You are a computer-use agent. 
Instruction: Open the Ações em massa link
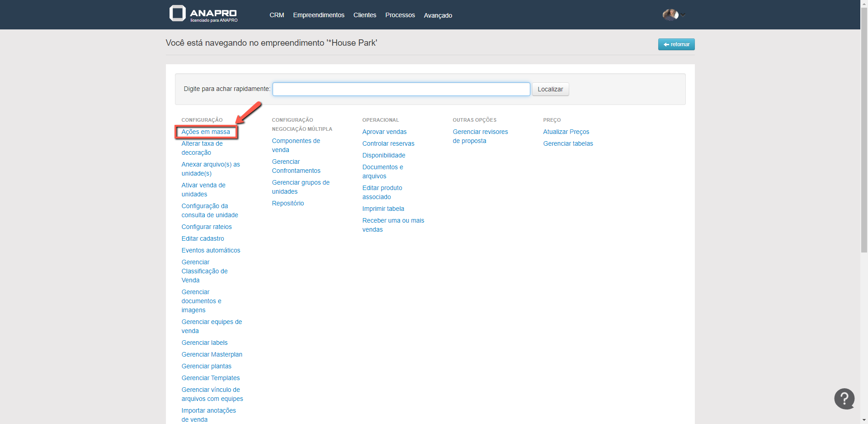206,132
